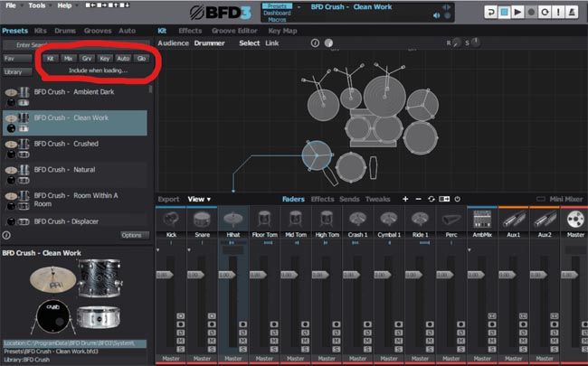Click the Options button
Viewport: 588px width, 366px height.
click(x=135, y=235)
